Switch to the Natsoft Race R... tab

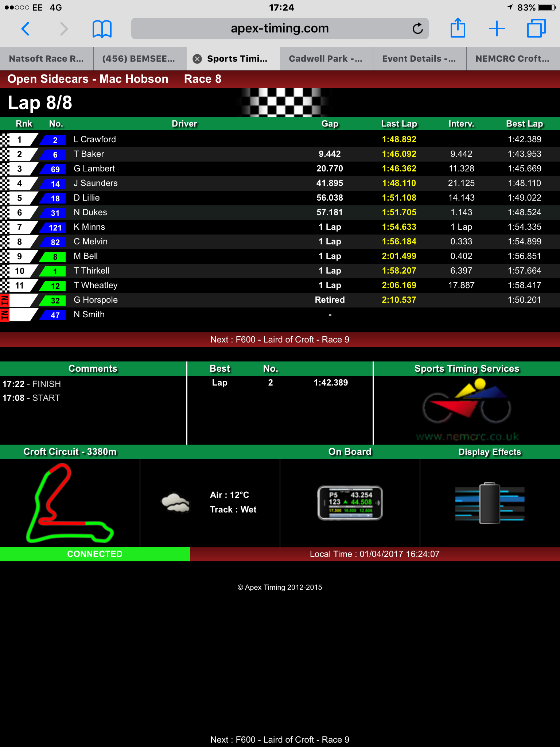click(47, 59)
